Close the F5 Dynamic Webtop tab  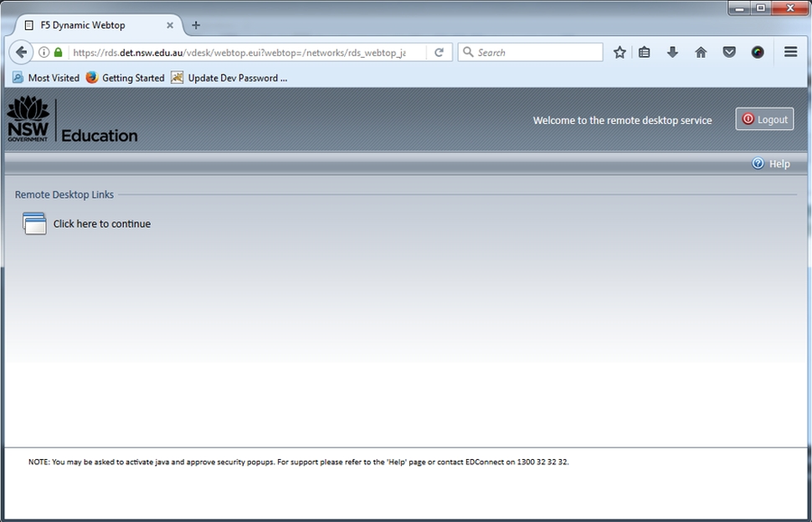pos(170,25)
